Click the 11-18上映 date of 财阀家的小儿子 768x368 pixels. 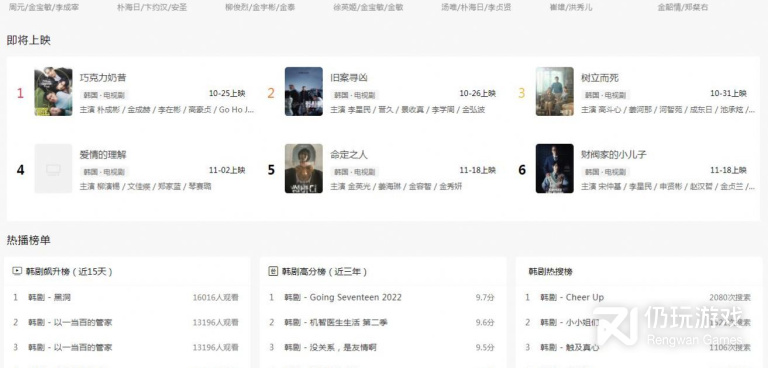(728, 170)
